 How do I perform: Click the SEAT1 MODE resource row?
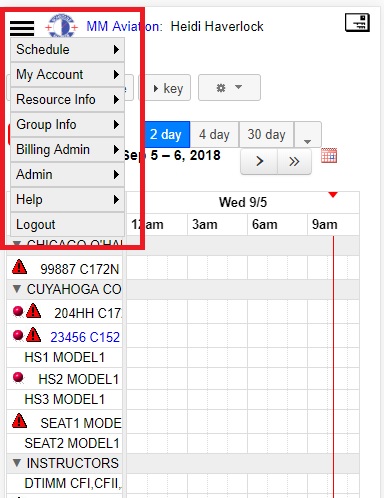point(65,422)
